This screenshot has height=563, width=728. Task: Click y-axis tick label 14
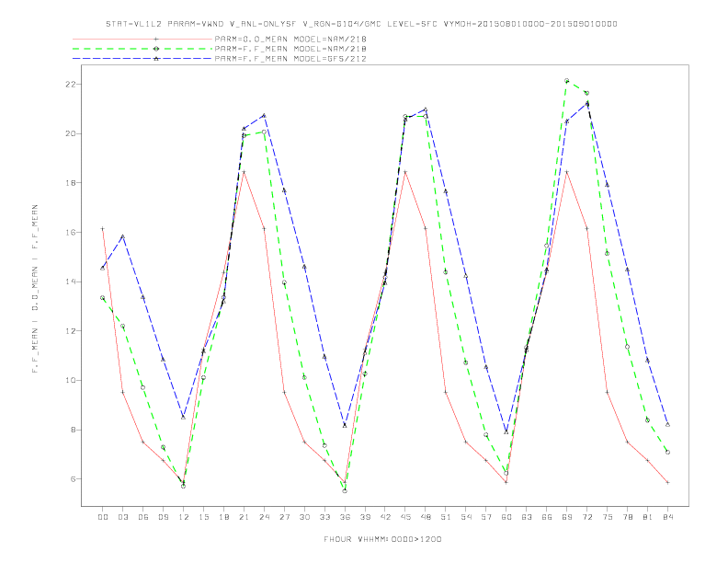coord(71,281)
